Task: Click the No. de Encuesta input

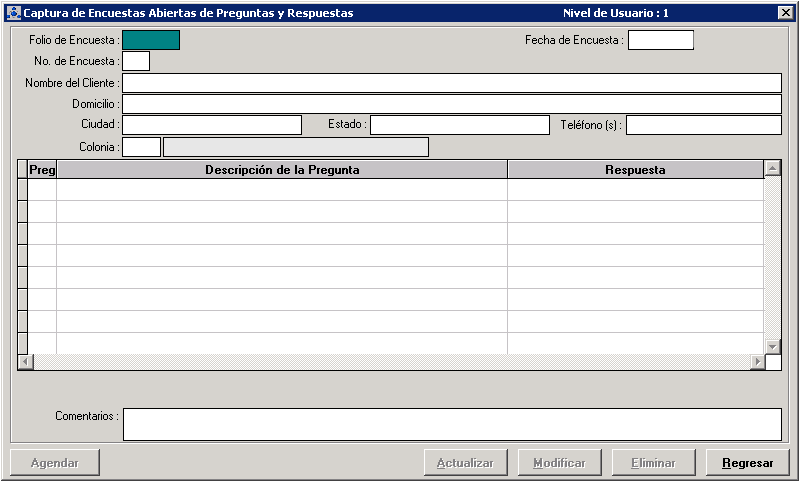Action: [x=136, y=61]
